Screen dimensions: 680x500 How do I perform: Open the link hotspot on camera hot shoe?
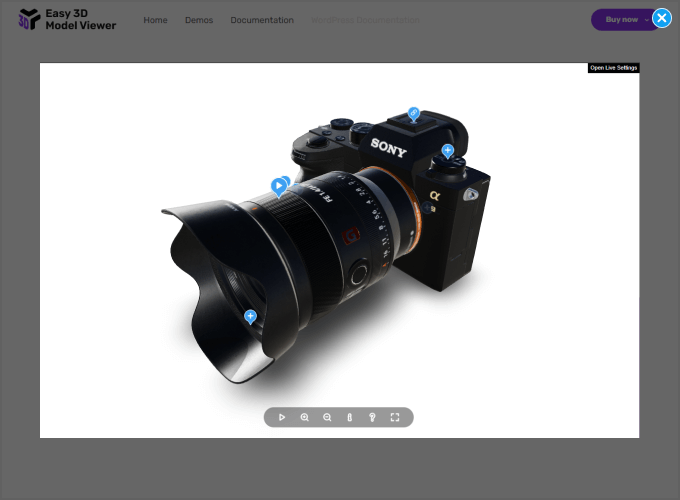point(414,114)
